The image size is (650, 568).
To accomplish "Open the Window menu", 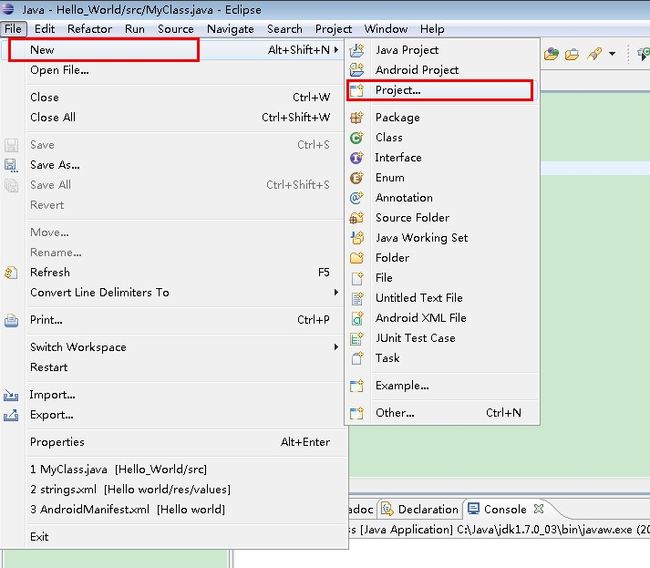I will point(386,29).
